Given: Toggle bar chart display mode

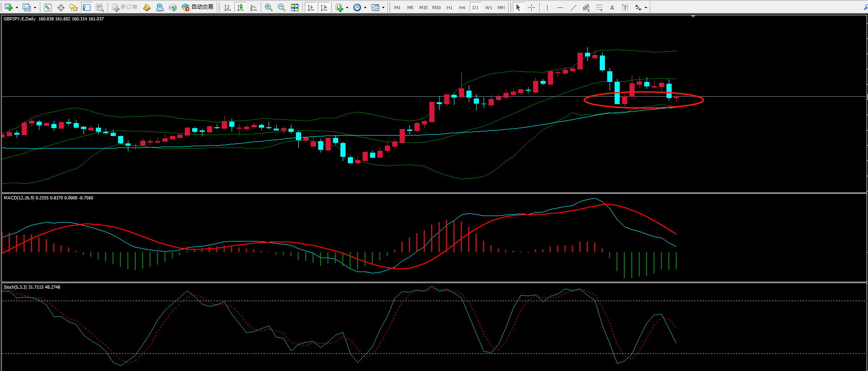Looking at the screenshot, I should point(227,7).
